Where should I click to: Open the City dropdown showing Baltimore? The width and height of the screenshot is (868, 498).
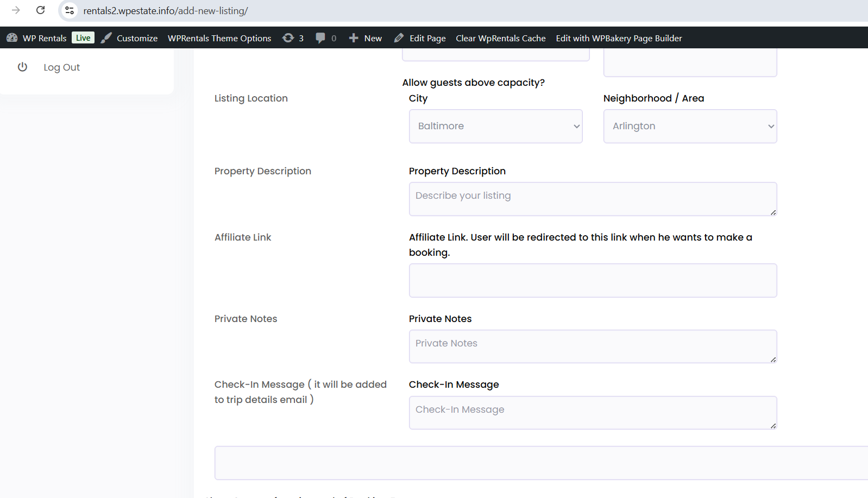pos(495,127)
